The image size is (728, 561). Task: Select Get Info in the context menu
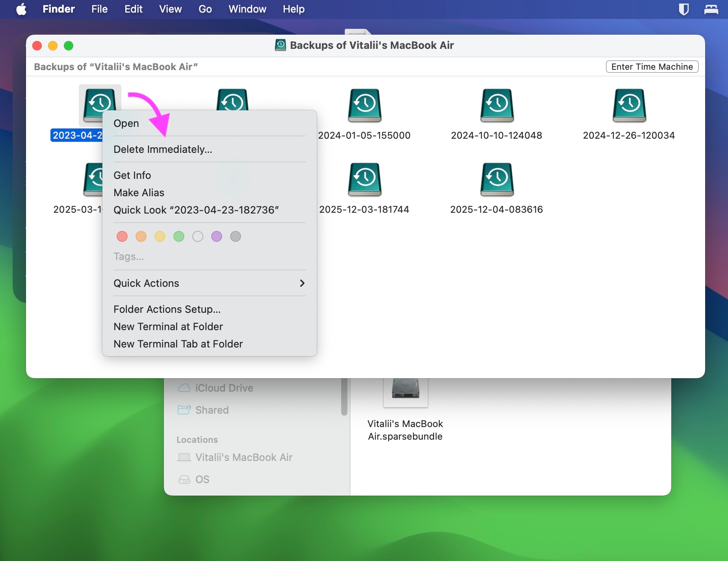pyautogui.click(x=210, y=175)
